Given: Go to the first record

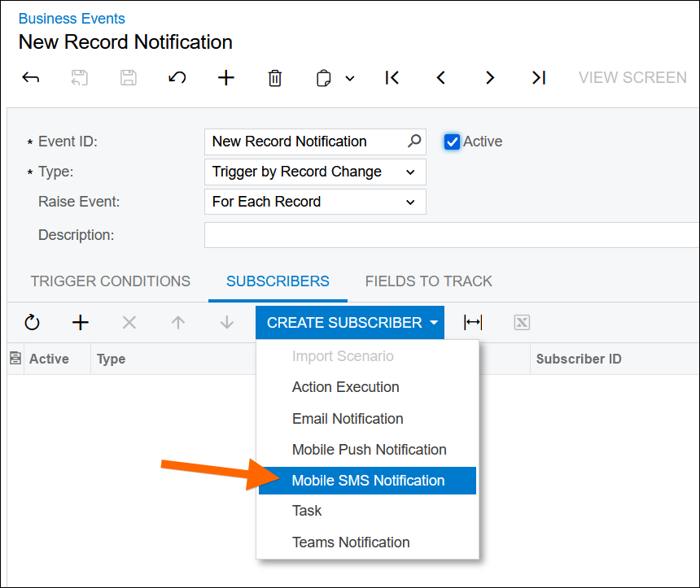Looking at the screenshot, I should [392, 77].
